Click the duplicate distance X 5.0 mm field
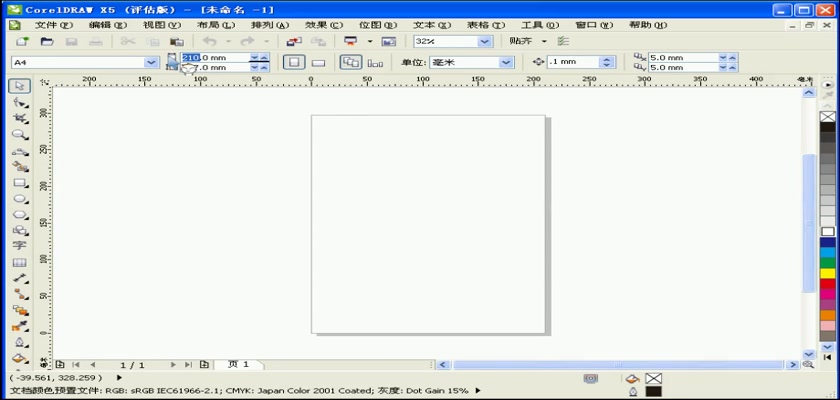This screenshot has width=840, height=400. (x=684, y=57)
